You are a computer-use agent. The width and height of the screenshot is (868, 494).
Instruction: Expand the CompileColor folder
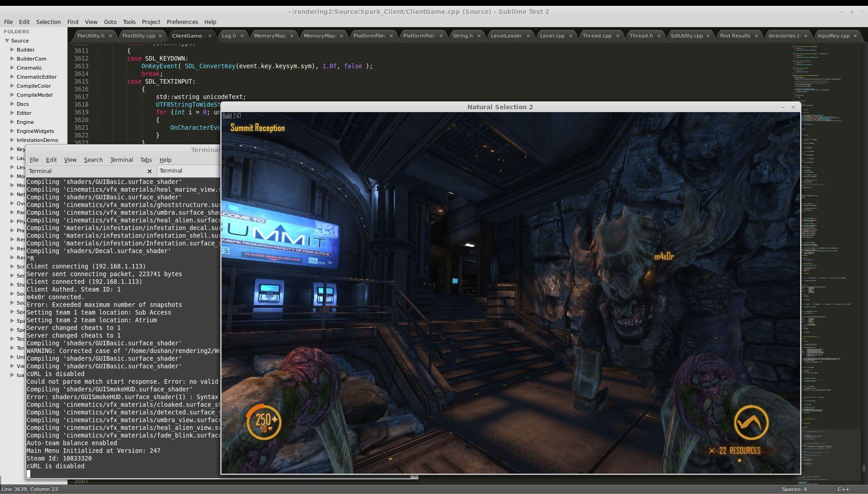(12, 86)
